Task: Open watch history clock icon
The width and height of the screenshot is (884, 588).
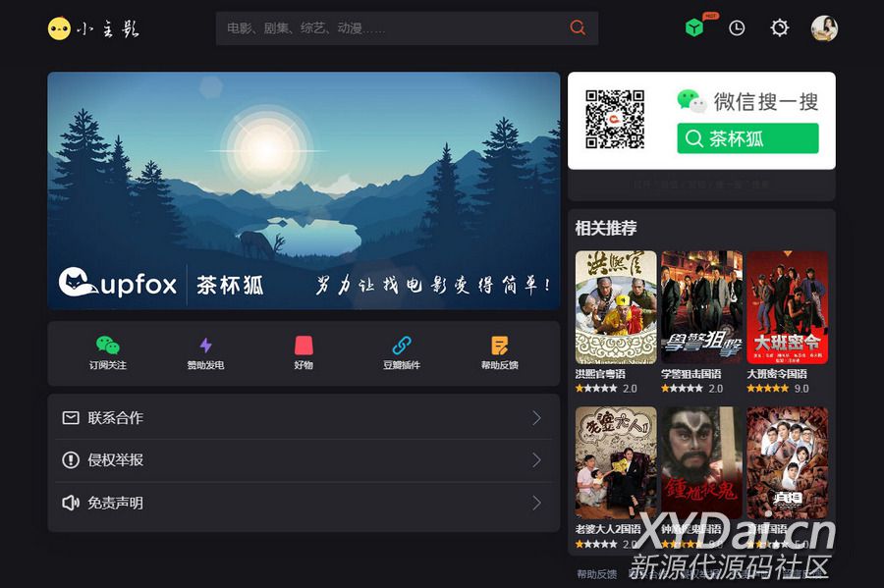Action: pos(737,28)
